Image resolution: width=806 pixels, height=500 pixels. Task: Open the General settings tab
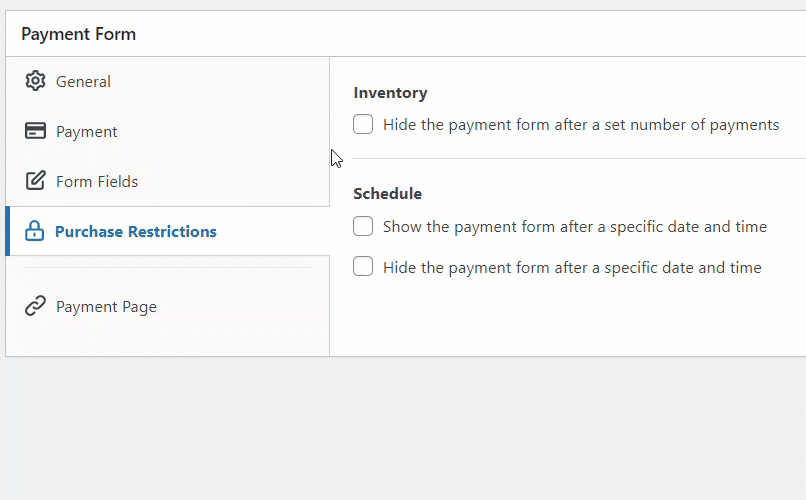[x=83, y=82]
